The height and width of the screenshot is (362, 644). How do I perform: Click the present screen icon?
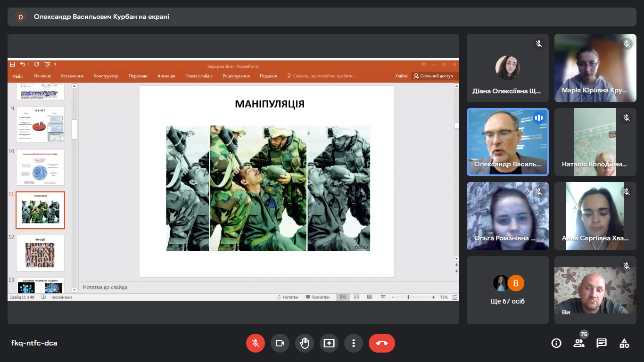[x=329, y=343]
